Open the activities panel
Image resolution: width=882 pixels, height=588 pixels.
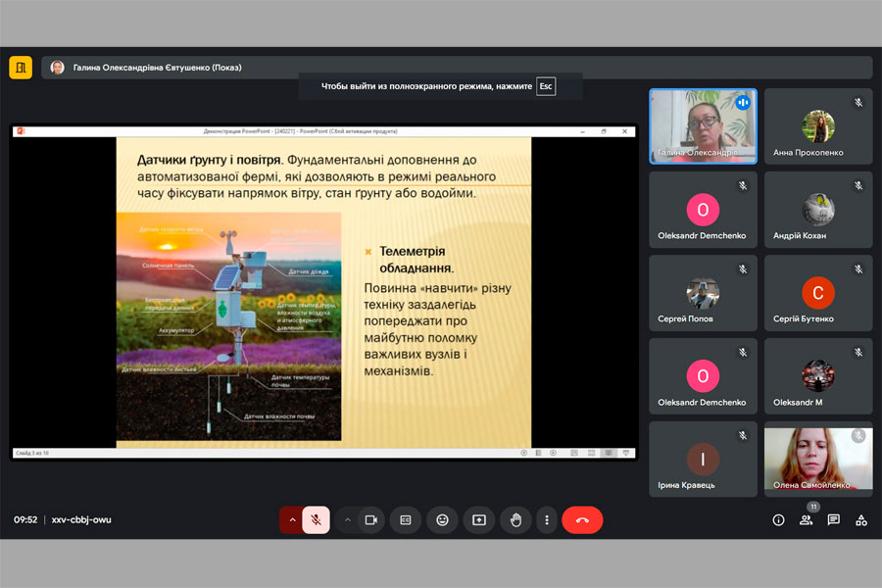[861, 520]
